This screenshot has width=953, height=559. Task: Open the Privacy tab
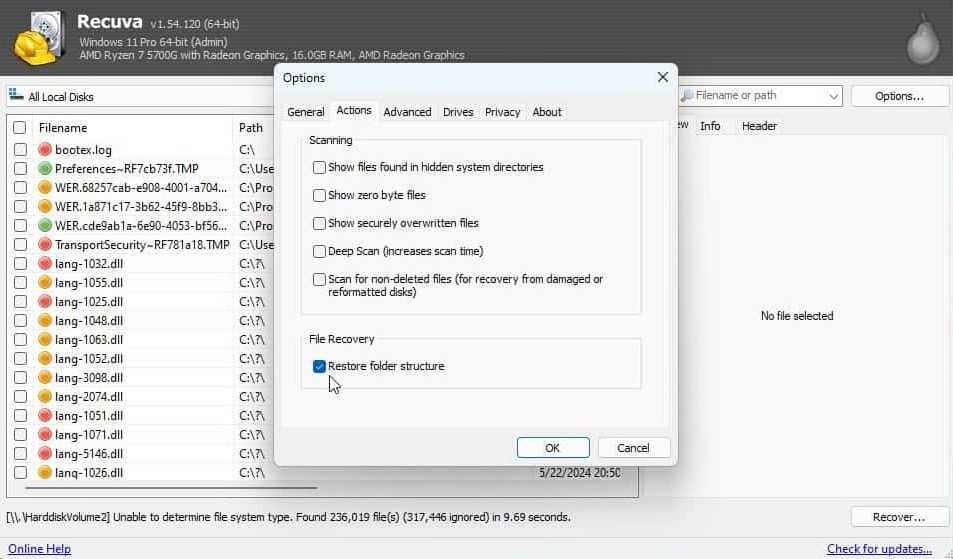coord(503,112)
